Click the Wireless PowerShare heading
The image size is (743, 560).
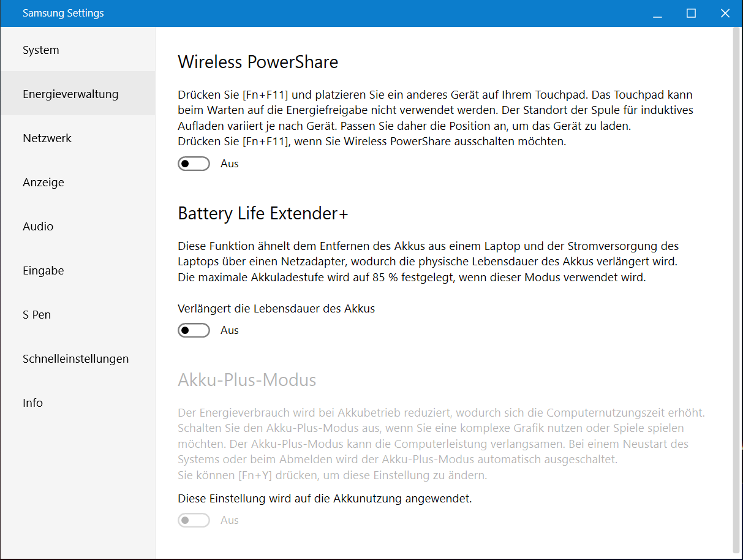coord(258,62)
